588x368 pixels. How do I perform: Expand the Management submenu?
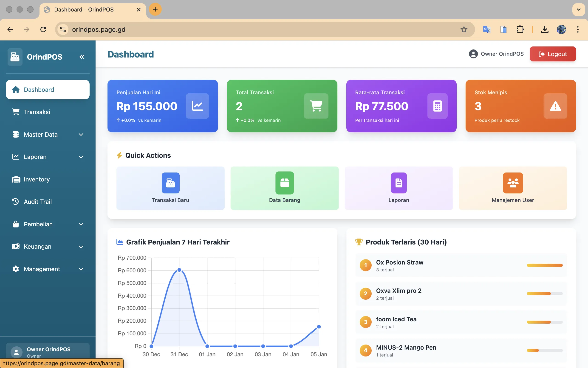(x=48, y=269)
